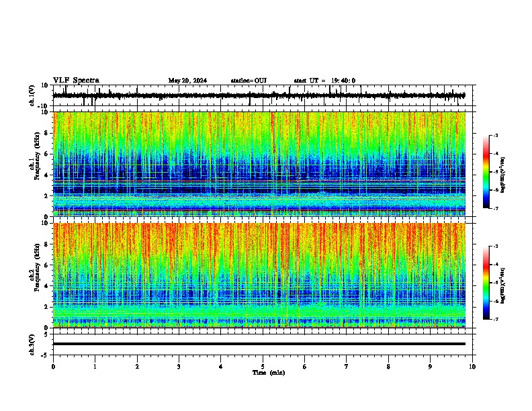Screen dimensions: 532x411
Task: Select the date "May 20, 2024"
Action: point(187,81)
